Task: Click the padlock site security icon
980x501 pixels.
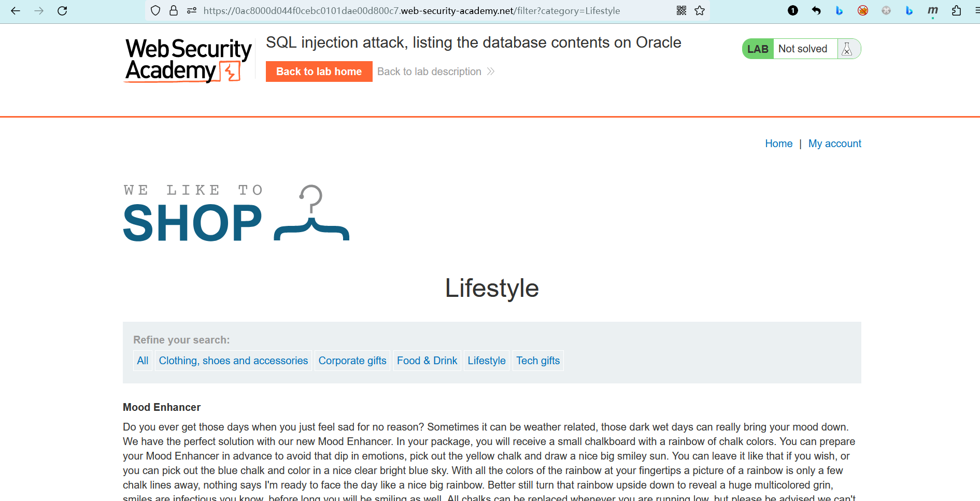Action: pyautogui.click(x=174, y=11)
